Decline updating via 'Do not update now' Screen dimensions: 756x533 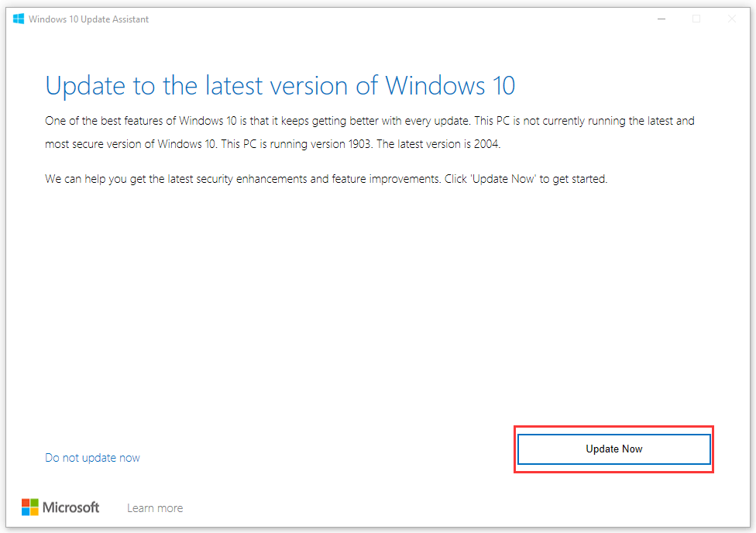92,457
